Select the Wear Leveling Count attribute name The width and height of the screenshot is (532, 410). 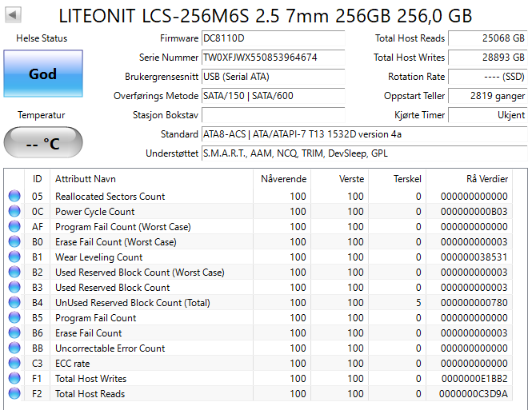(98, 257)
